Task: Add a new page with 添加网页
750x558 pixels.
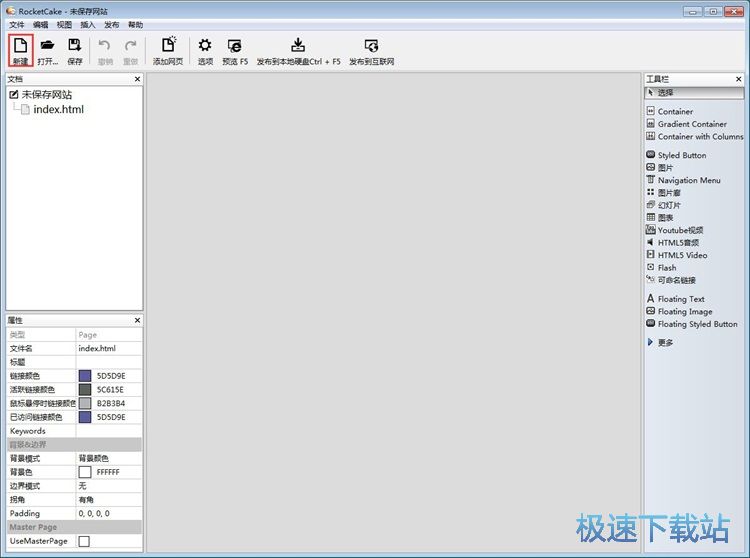Action: pyautogui.click(x=168, y=50)
